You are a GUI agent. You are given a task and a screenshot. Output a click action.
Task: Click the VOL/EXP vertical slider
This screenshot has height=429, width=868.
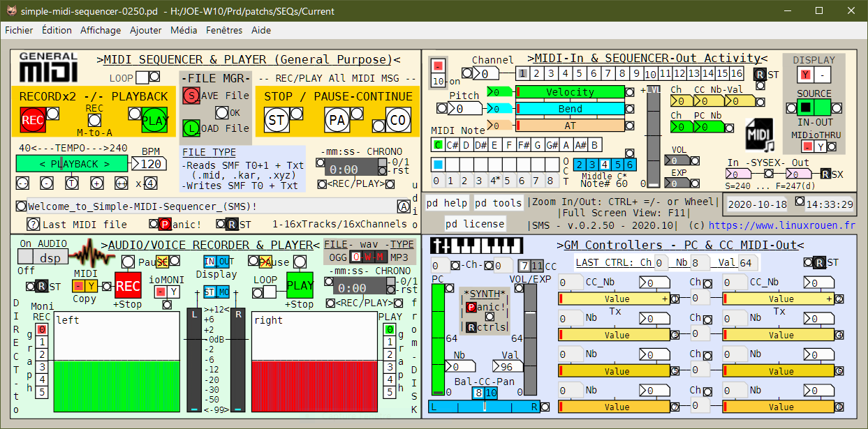tap(531, 340)
